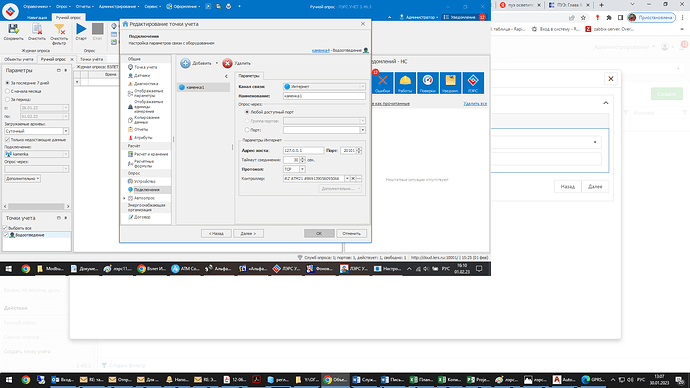Start polling with the blue Старт play icon
This screenshot has height=388, width=690.
(x=81, y=29)
